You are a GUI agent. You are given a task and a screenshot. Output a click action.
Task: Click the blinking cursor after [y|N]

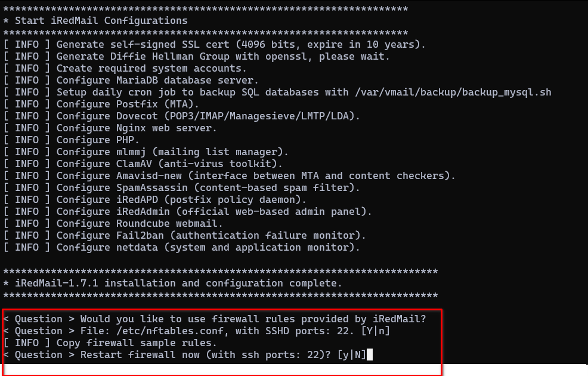coord(369,355)
